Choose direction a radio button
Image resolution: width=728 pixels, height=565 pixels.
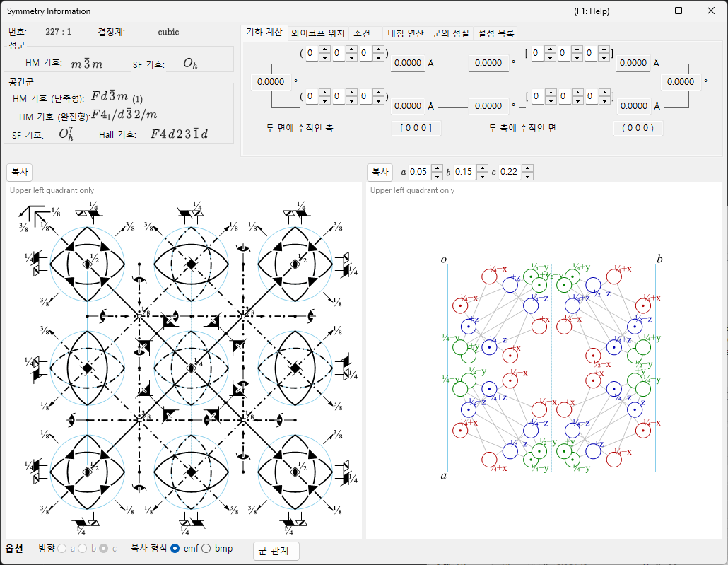pos(62,548)
